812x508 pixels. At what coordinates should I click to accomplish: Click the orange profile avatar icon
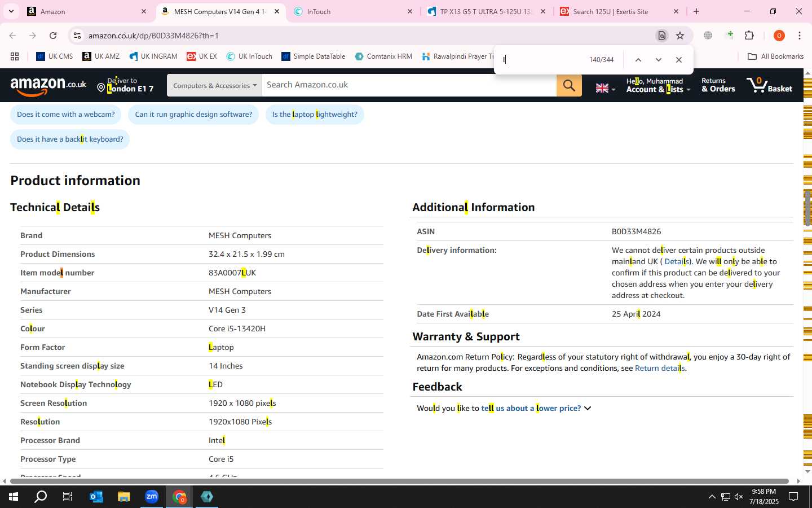[779, 36]
